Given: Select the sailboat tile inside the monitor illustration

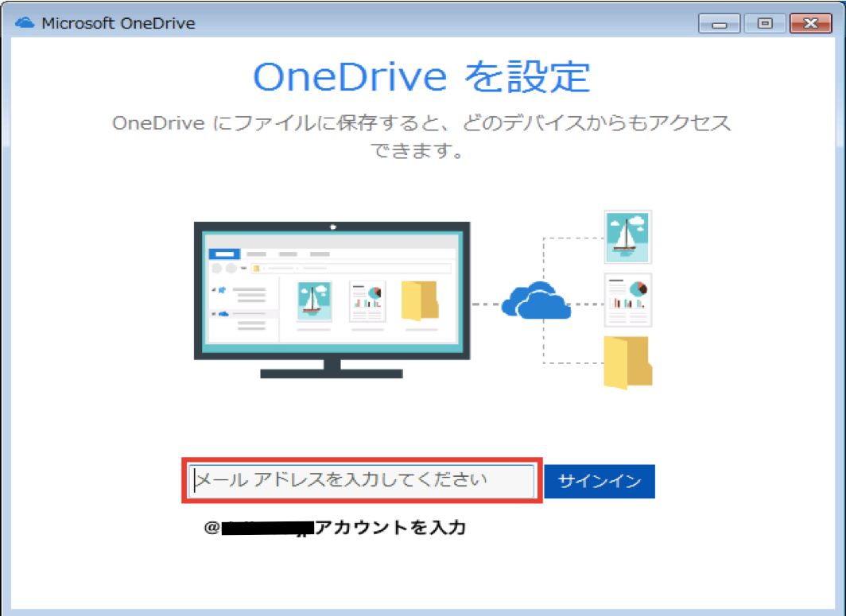Looking at the screenshot, I should 314,302.
